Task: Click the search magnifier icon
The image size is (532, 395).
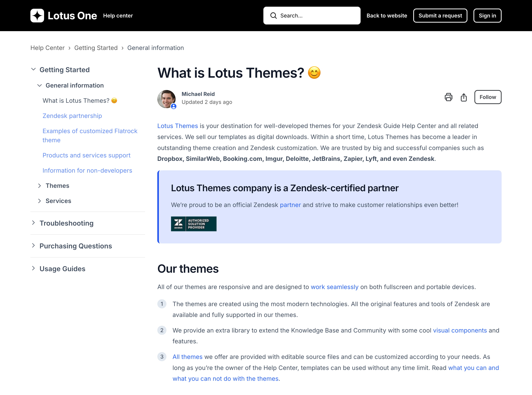Action: tap(273, 16)
